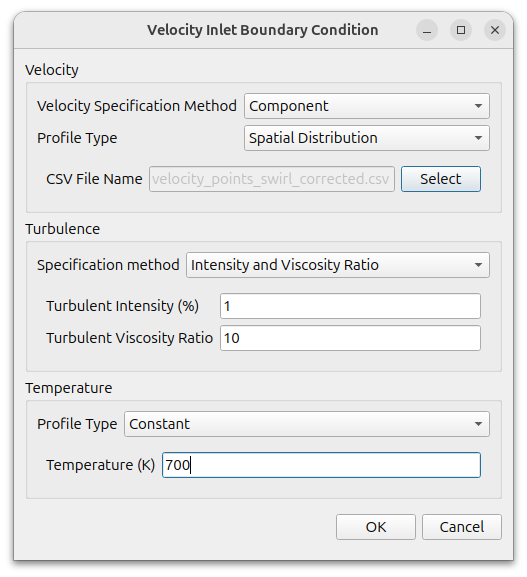Open the Temperature Profile Type Constant dropdown
This screenshot has height=577, width=527.
click(x=307, y=424)
